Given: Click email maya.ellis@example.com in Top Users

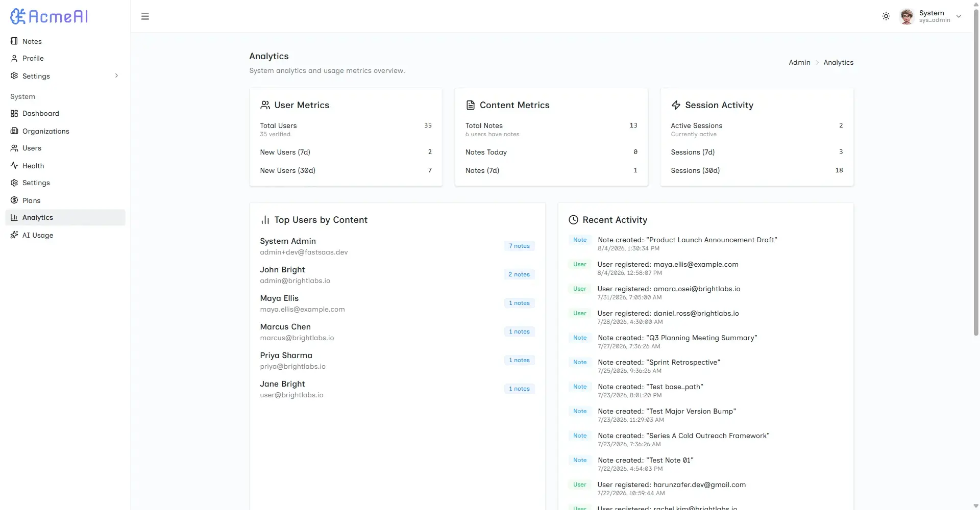Looking at the screenshot, I should point(302,310).
